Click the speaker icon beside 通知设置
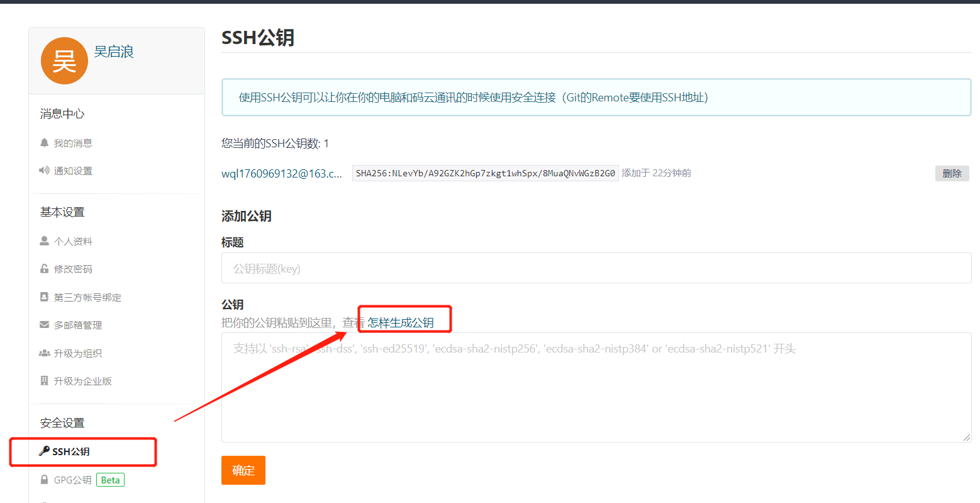980x503 pixels. point(44,171)
